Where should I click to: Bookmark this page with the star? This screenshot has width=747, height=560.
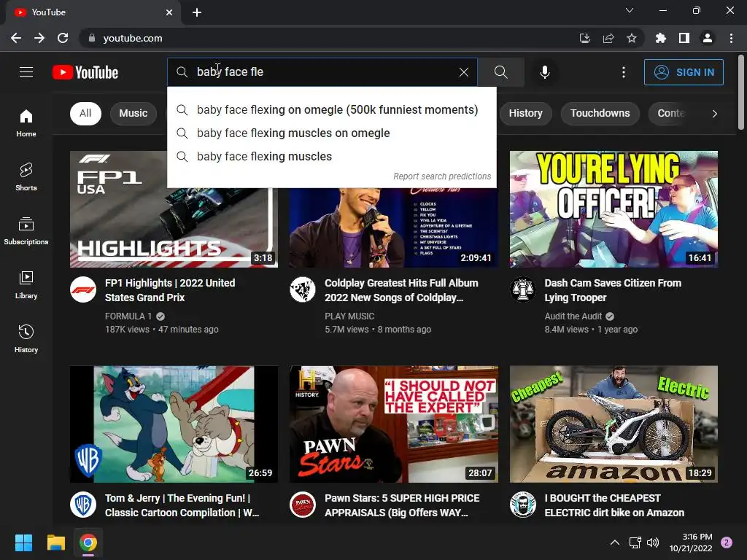click(631, 38)
